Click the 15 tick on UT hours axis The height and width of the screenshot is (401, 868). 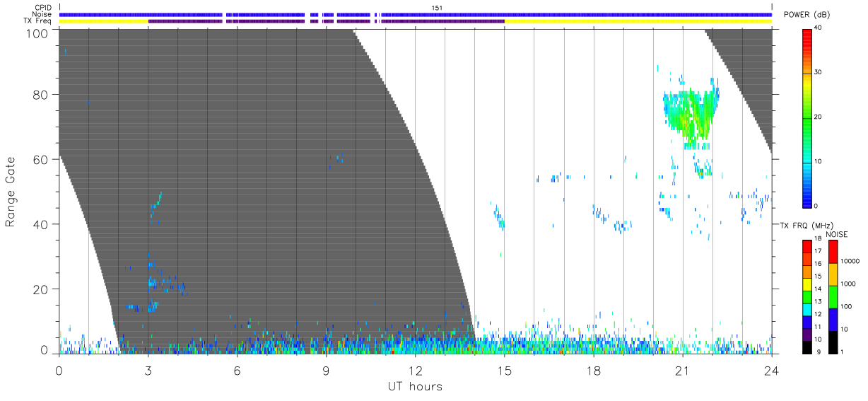pyautogui.click(x=504, y=370)
